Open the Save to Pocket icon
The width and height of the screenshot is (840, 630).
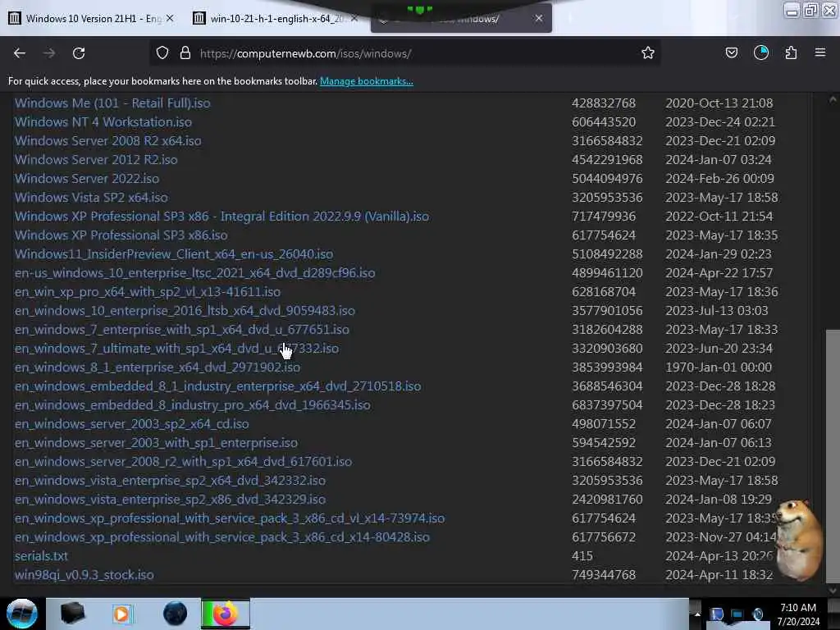tap(732, 53)
